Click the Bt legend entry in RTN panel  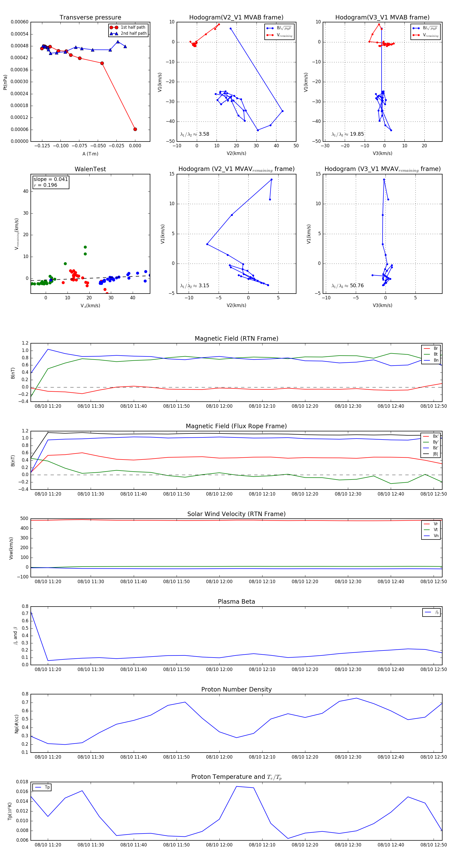tap(431, 354)
